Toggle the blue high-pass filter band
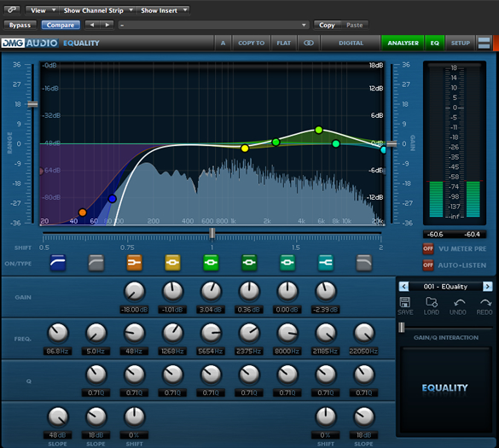This screenshot has height=448, width=499. pos(58,263)
